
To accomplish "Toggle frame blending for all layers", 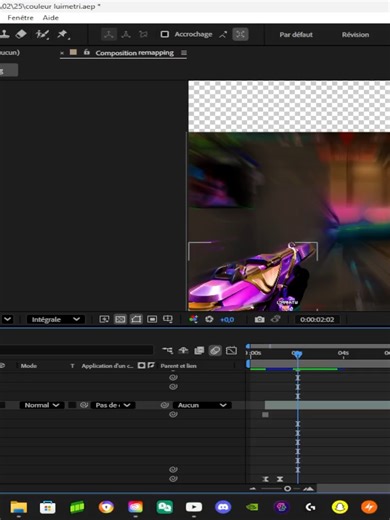I will click(x=199, y=350).
